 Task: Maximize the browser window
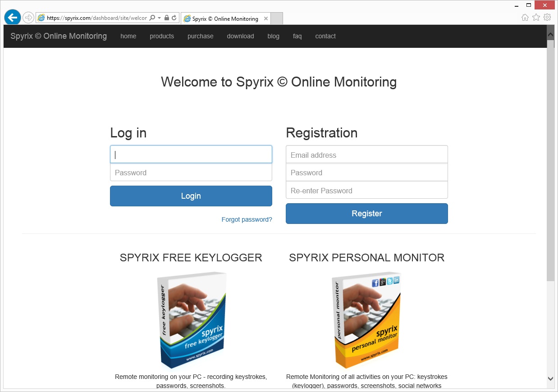pos(529,5)
